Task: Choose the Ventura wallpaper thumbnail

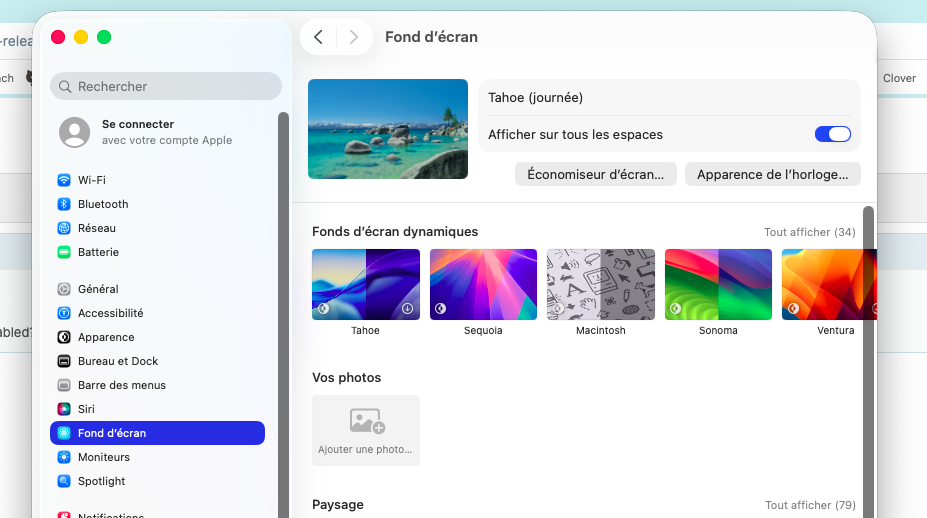Action: [x=829, y=284]
